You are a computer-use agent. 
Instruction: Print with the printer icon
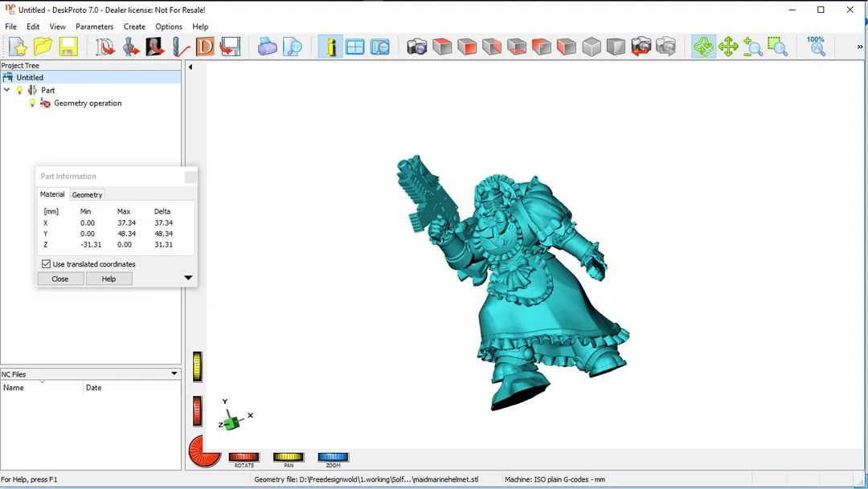click(x=268, y=47)
